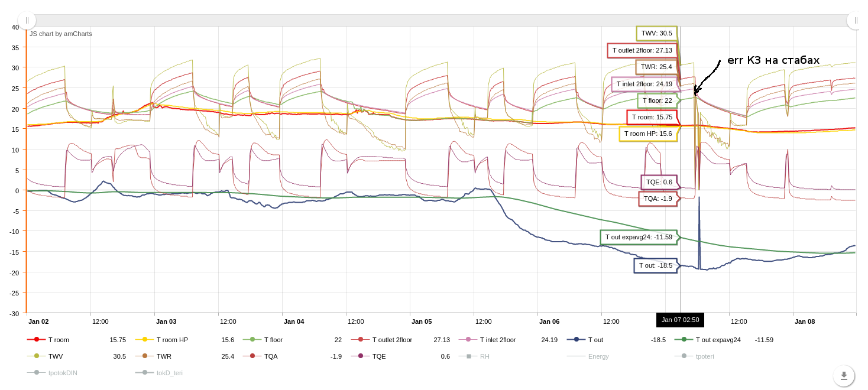Click the T out: -18.5 balloon
This screenshot has height=390, width=868.
tap(655, 265)
